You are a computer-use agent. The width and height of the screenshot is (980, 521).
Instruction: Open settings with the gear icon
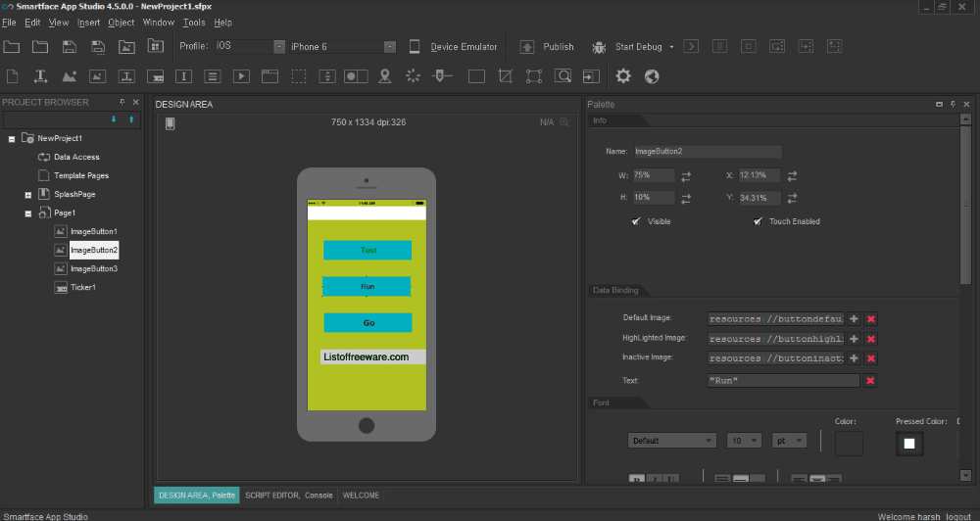coord(623,76)
